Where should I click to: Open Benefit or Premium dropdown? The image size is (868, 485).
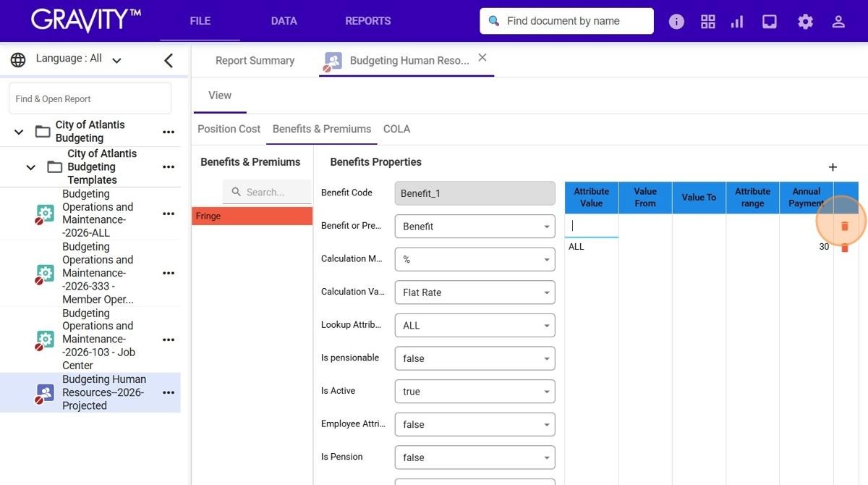coord(475,227)
